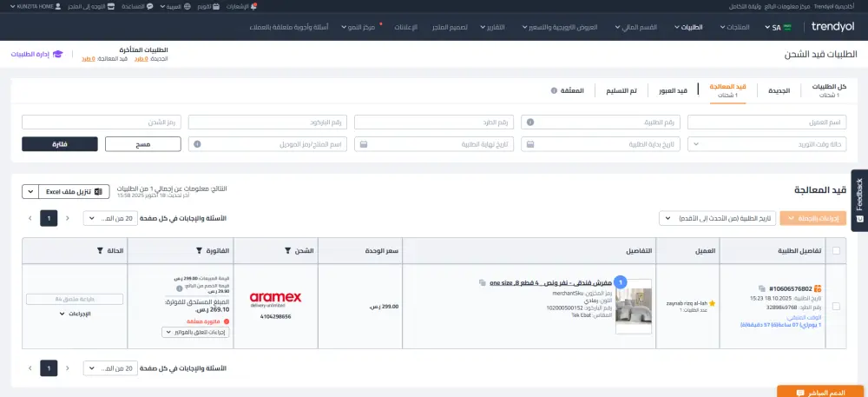
Task: Open the bedding product thumbnail
Action: pyautogui.click(x=634, y=306)
